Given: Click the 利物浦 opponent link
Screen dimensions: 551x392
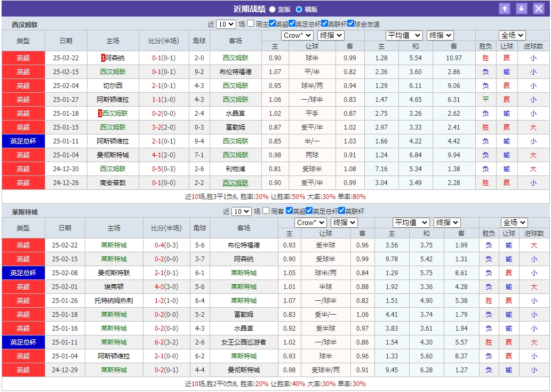Looking at the screenshot, I should (236, 169).
